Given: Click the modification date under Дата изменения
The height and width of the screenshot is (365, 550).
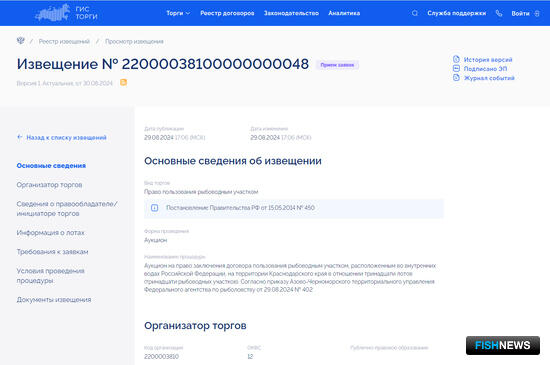Looking at the screenshot, I should [x=281, y=137].
